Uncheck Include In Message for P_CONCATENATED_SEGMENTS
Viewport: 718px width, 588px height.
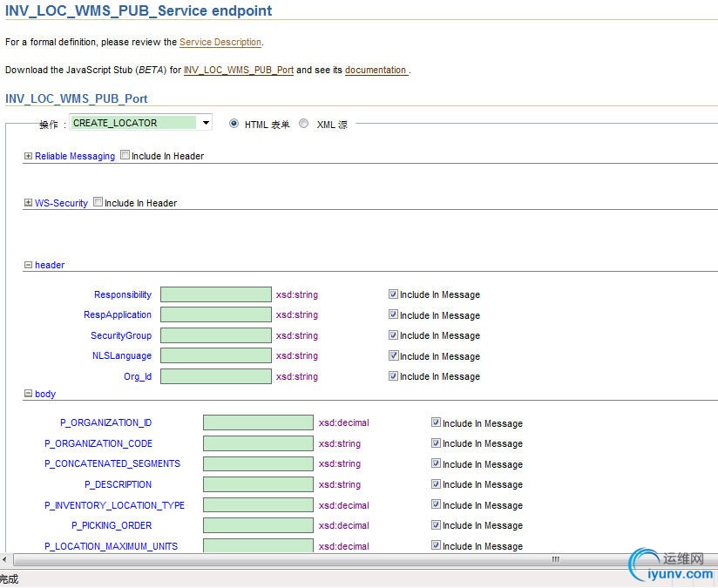coord(436,463)
